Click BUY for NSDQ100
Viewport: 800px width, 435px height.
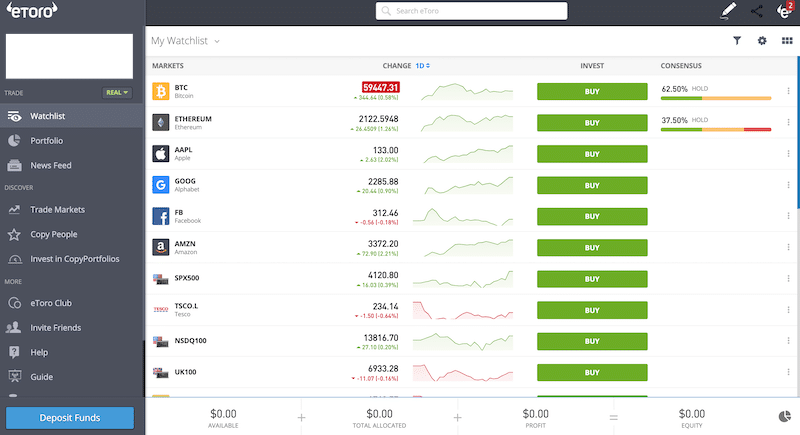click(592, 341)
